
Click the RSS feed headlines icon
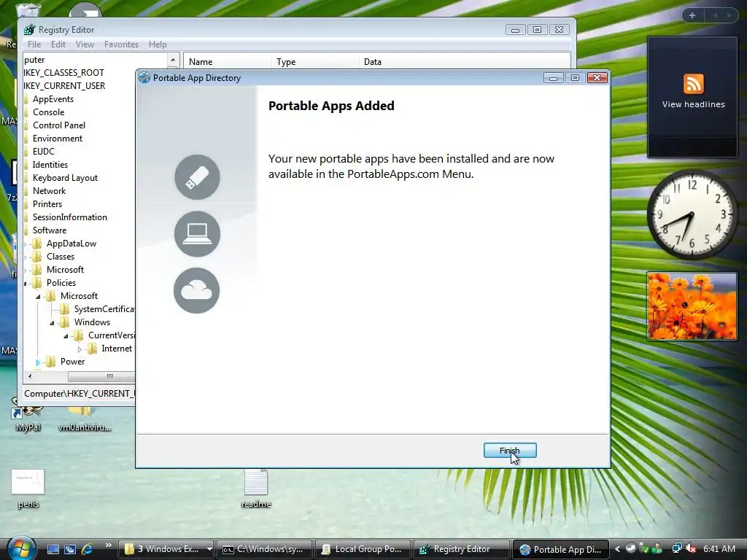point(693,84)
